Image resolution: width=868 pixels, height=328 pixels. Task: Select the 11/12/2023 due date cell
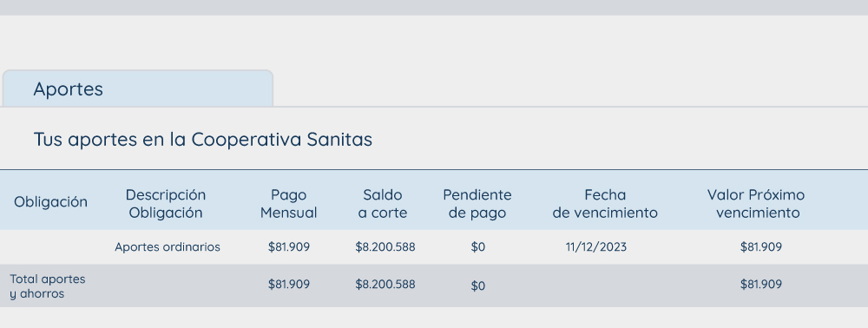tap(596, 247)
